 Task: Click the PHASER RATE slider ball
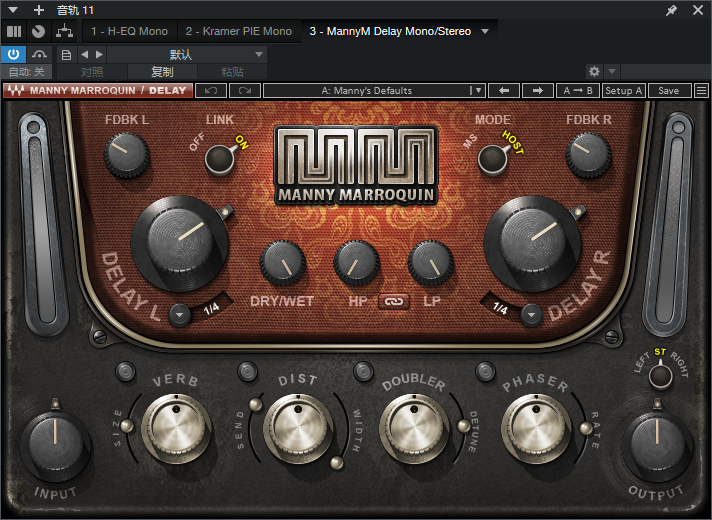(586, 427)
